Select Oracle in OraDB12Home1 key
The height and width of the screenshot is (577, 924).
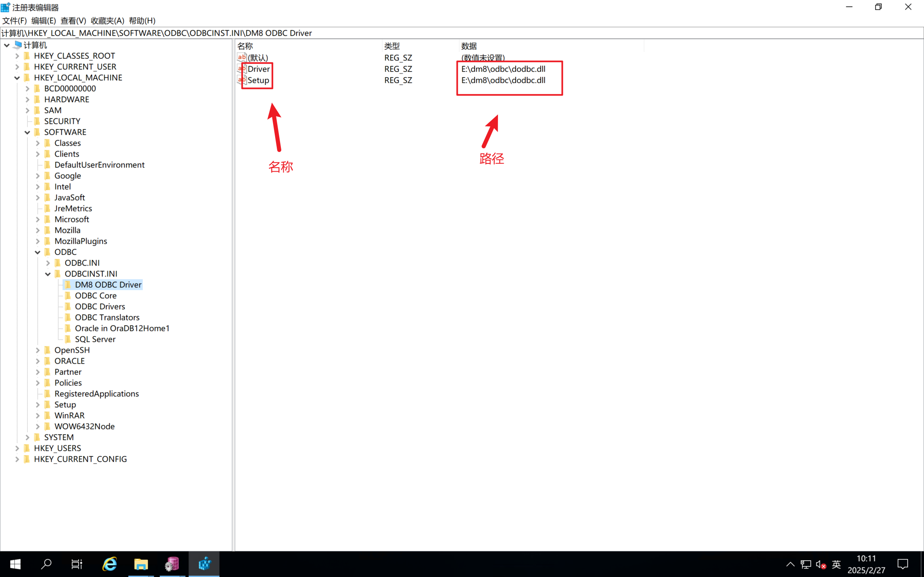pyautogui.click(x=122, y=328)
